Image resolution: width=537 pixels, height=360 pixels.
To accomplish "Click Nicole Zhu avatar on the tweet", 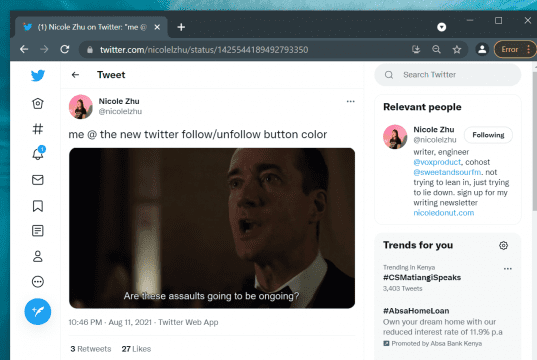I will point(81,107).
